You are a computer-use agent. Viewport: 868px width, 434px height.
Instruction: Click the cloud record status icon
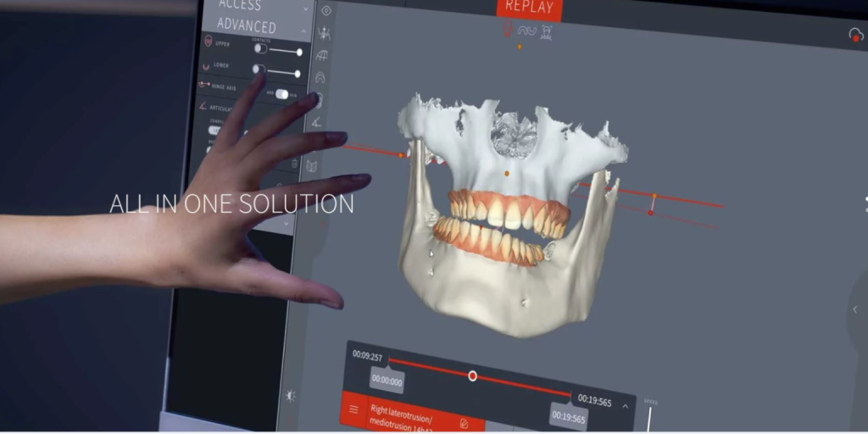854,35
